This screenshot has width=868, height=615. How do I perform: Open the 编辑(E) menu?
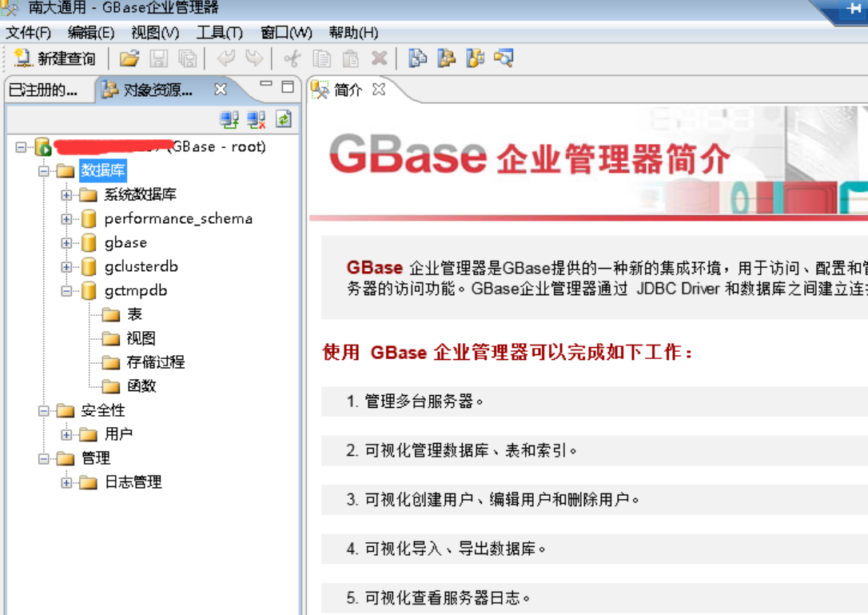(91, 33)
